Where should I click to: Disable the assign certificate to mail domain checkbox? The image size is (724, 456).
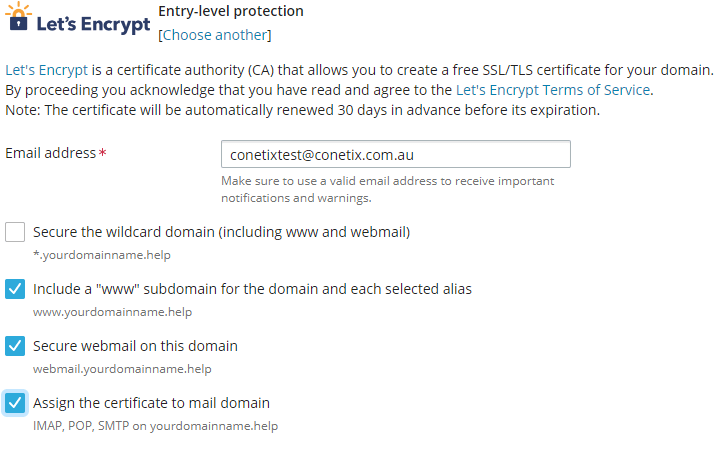click(x=15, y=403)
